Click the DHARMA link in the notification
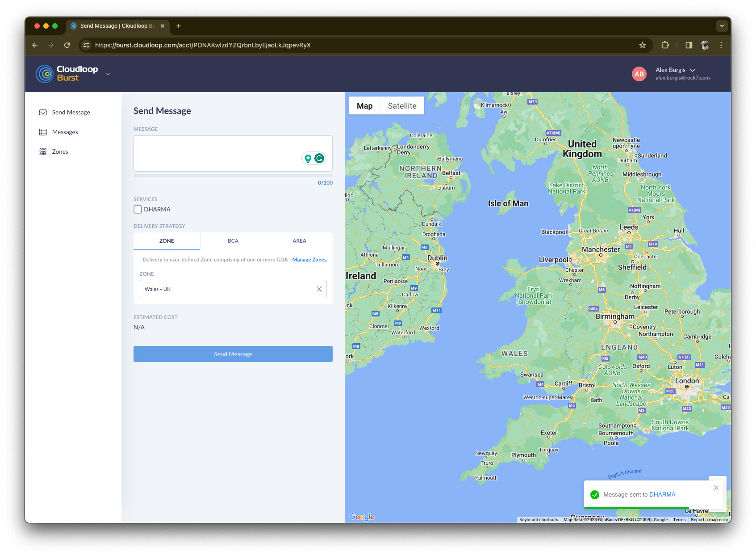 [x=662, y=494]
